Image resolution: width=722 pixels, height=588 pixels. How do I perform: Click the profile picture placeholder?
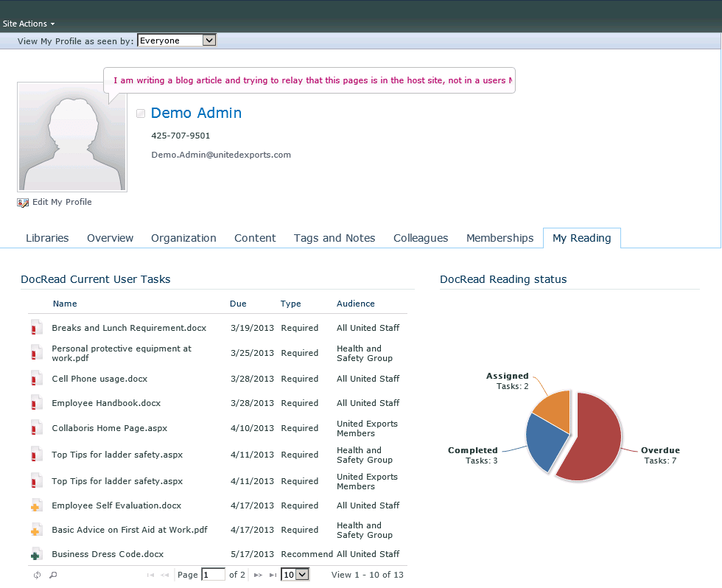pos(72,137)
